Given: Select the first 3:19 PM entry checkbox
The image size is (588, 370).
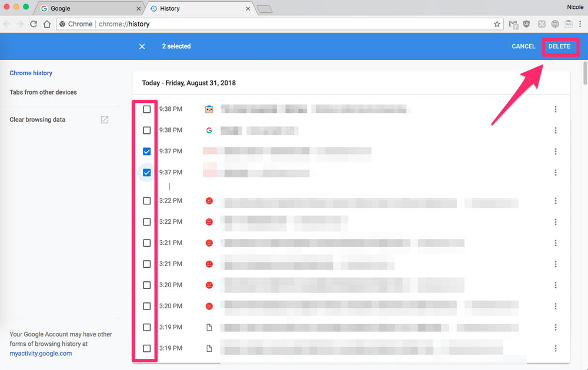Looking at the screenshot, I should pos(146,327).
